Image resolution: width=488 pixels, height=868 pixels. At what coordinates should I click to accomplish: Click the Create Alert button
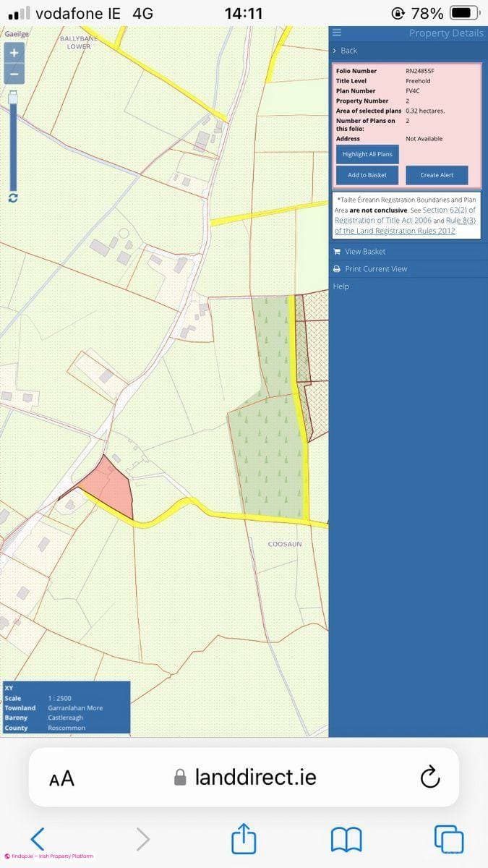tap(437, 175)
